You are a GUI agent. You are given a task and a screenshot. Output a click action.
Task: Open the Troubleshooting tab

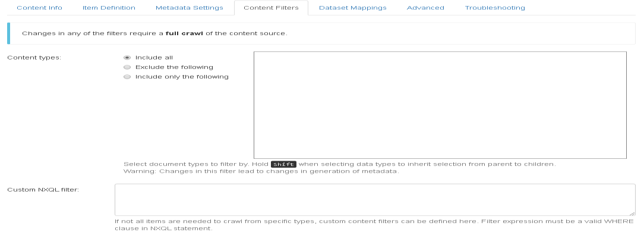point(495,8)
